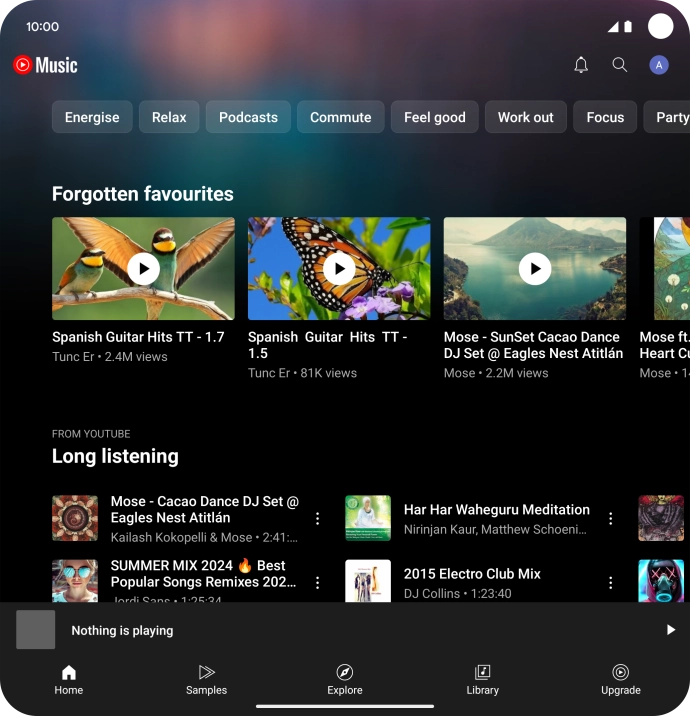Screen dimensions: 690x716
Task: Switch to the Samples tab
Action: point(206,680)
